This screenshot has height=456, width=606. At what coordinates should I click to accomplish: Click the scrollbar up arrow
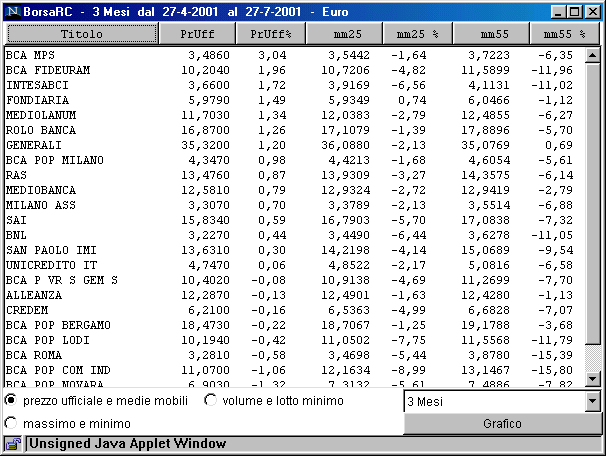tap(592, 56)
